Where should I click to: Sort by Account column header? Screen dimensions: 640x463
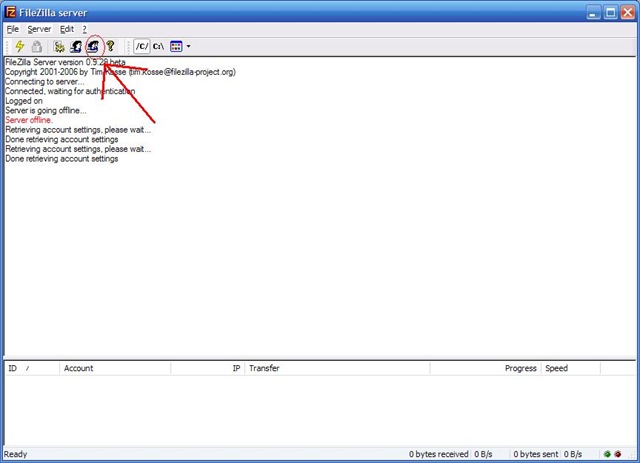[115, 368]
